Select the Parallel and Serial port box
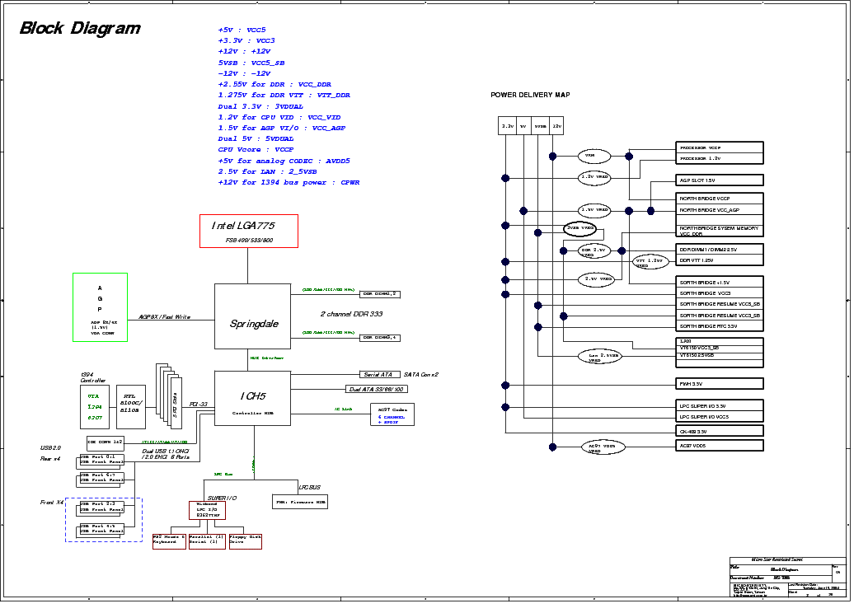The image size is (868, 613). coord(208,541)
